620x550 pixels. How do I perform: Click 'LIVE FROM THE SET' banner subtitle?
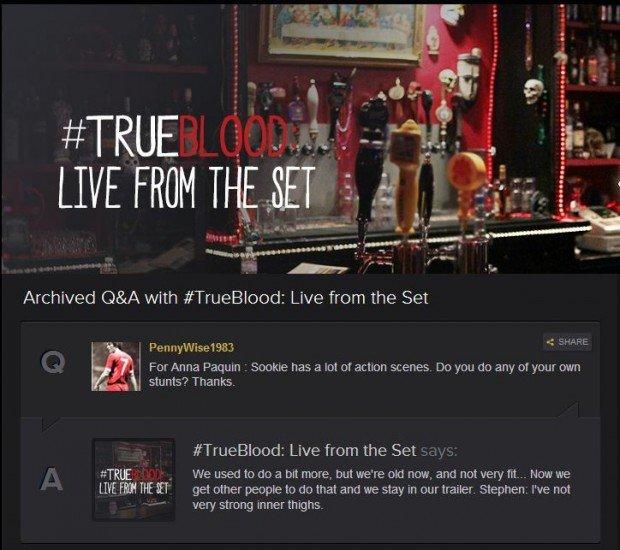click(187, 187)
